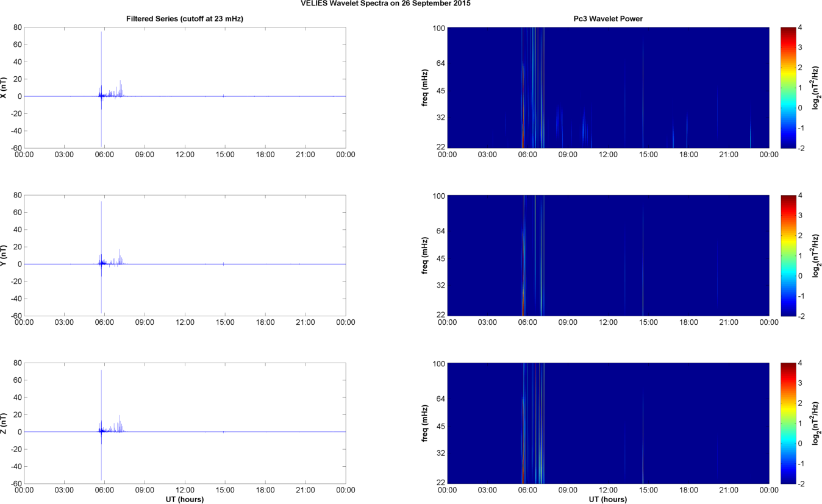Click "21:00" tick under X wavelet panel

729,155
